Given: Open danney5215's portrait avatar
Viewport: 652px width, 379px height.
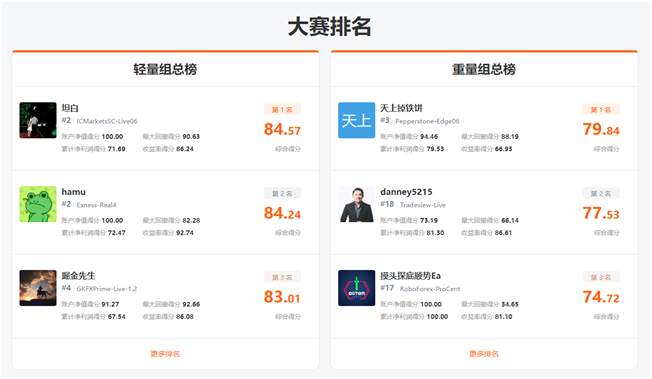Looking at the screenshot, I should point(356,204).
